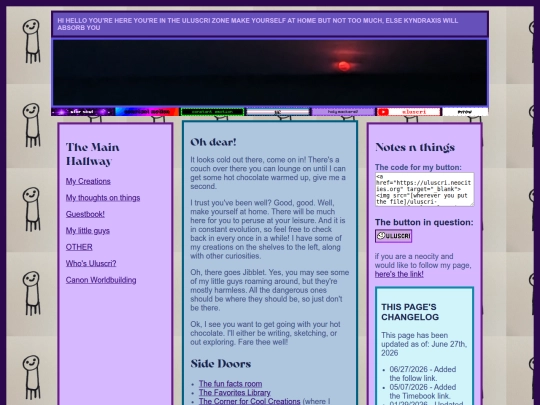Image resolution: width=540 pixels, height=405 pixels.
Task: Click the purple welcome banner text
Action: pos(258,24)
